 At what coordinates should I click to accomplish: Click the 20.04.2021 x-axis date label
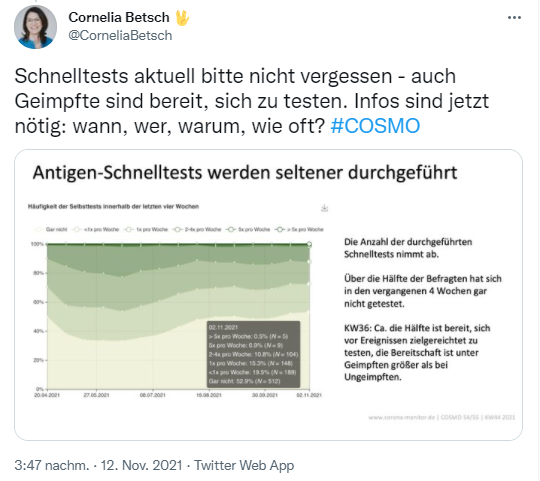tap(47, 395)
